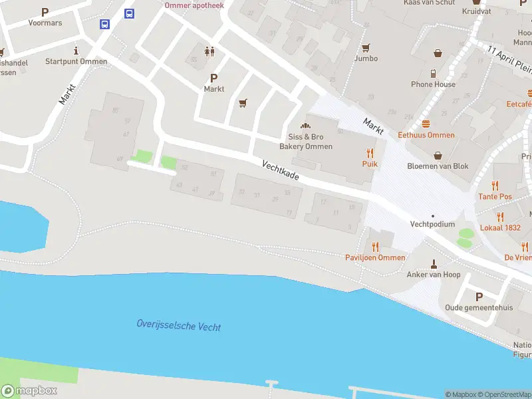Screen dimensions: 532x399
Task: Click the Phone House mobile phone icon
Action: click(x=433, y=74)
